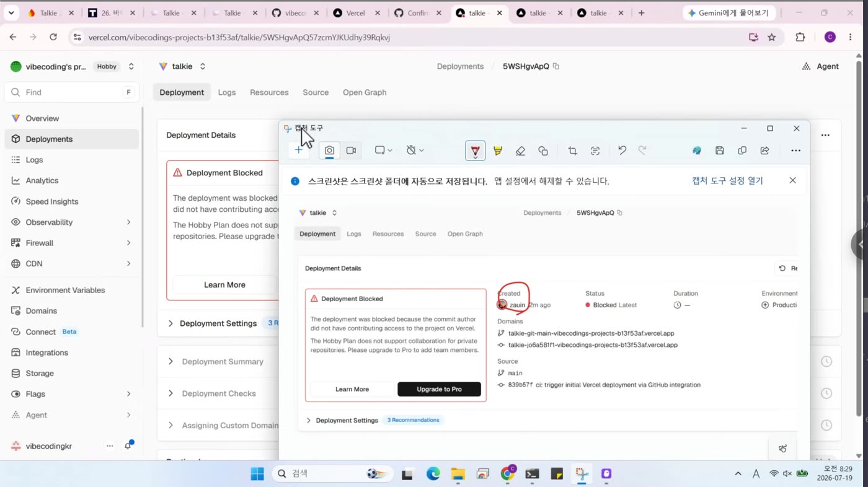Focus the Find search field

coord(72,92)
